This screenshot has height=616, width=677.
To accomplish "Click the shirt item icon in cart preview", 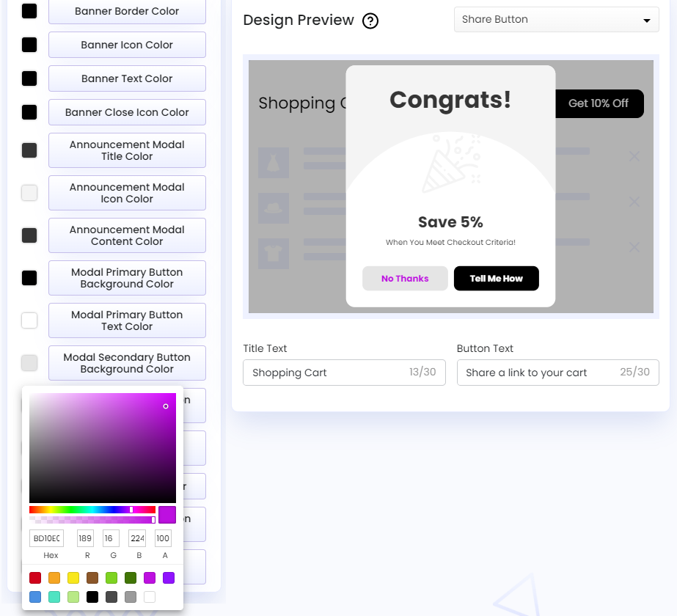I will point(273,253).
